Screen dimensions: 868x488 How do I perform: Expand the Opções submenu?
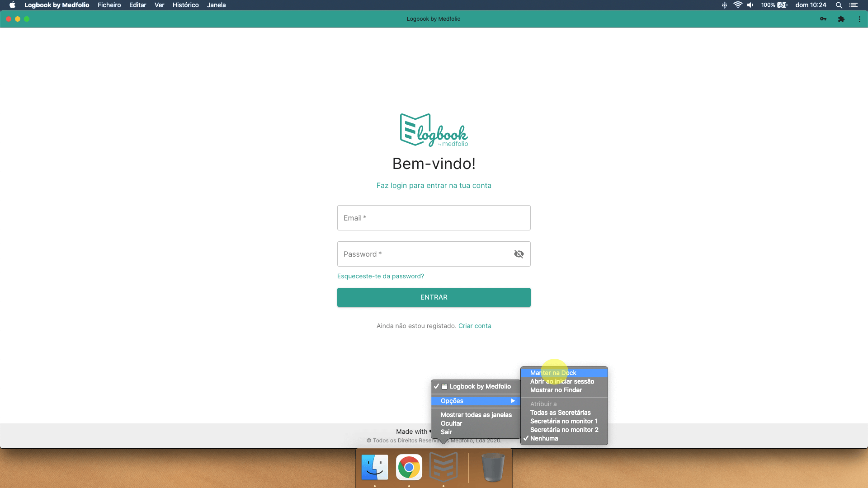pos(476,401)
